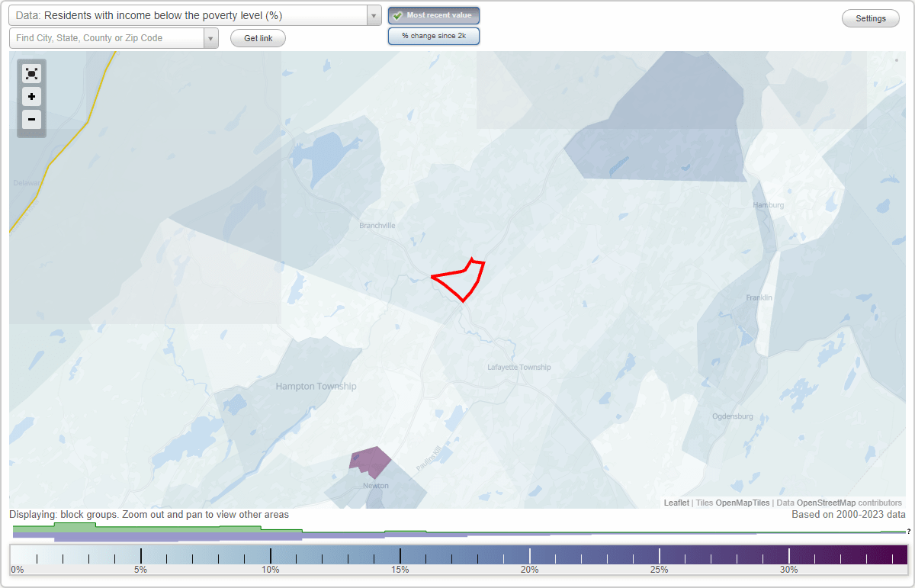Zoom in with the plus icon
The height and width of the screenshot is (588, 915).
pos(31,97)
